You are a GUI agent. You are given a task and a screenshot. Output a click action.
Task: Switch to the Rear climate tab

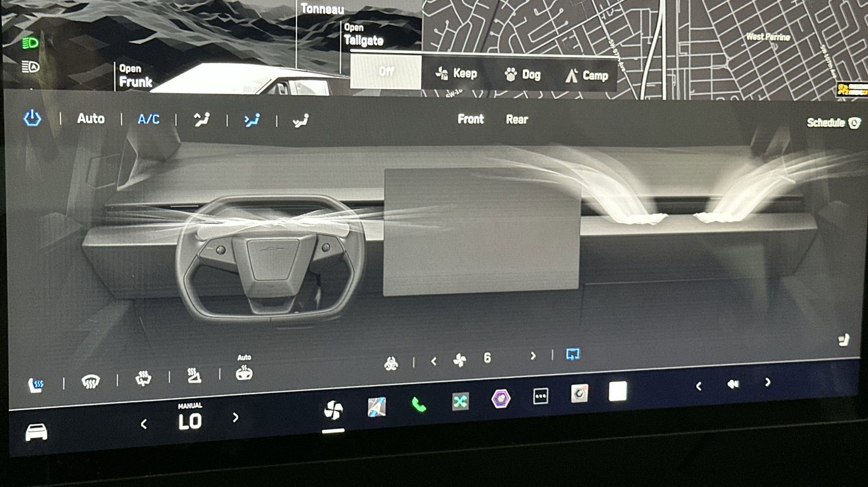coord(517,119)
